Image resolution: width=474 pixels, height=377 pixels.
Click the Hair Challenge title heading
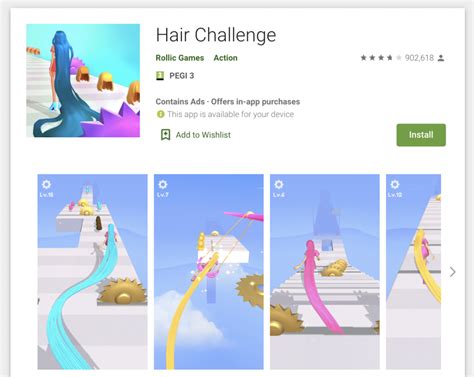[x=216, y=35]
